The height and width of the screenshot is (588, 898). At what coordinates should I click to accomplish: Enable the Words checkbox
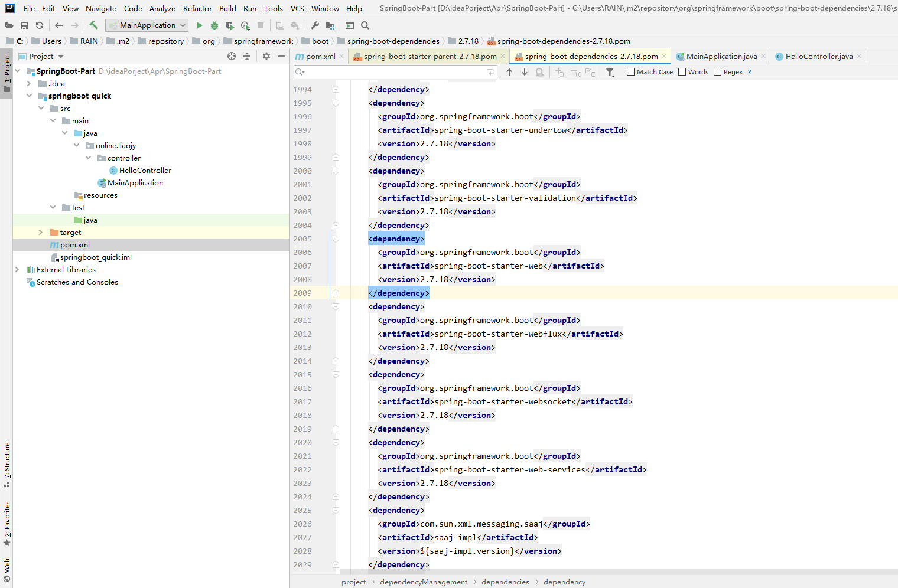[x=682, y=72]
